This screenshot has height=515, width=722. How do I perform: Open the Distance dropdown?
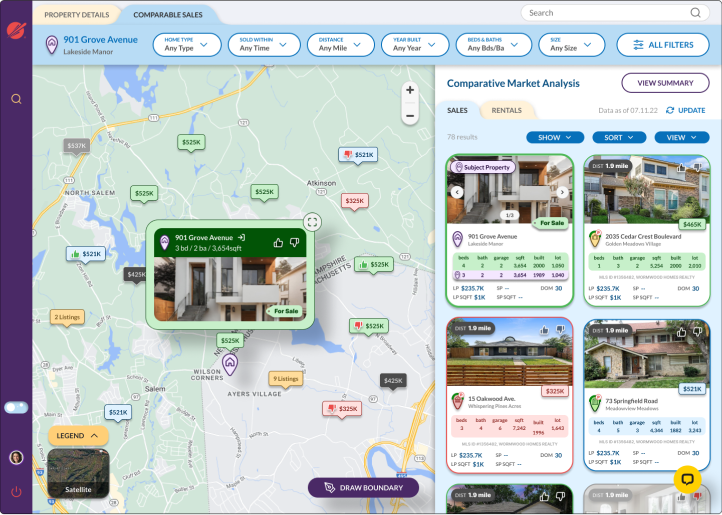341,45
